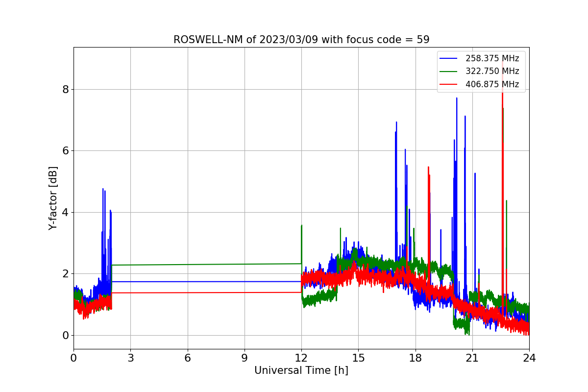Click x-axis tick label 24
This screenshot has width=588, height=392.
pos(529,358)
